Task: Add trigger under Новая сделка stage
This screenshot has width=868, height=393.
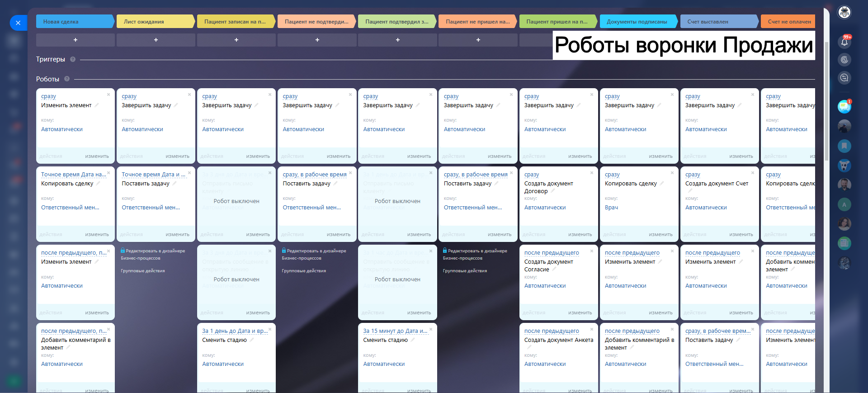Action: click(x=75, y=40)
